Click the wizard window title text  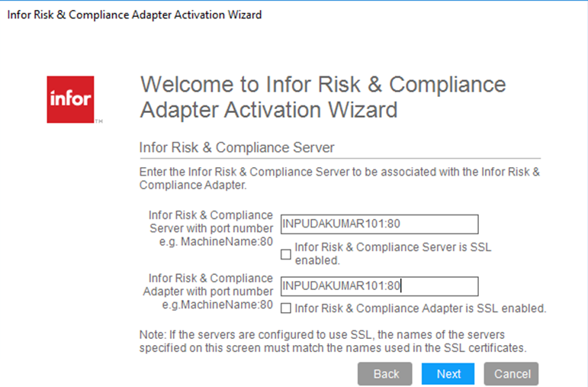[134, 15]
